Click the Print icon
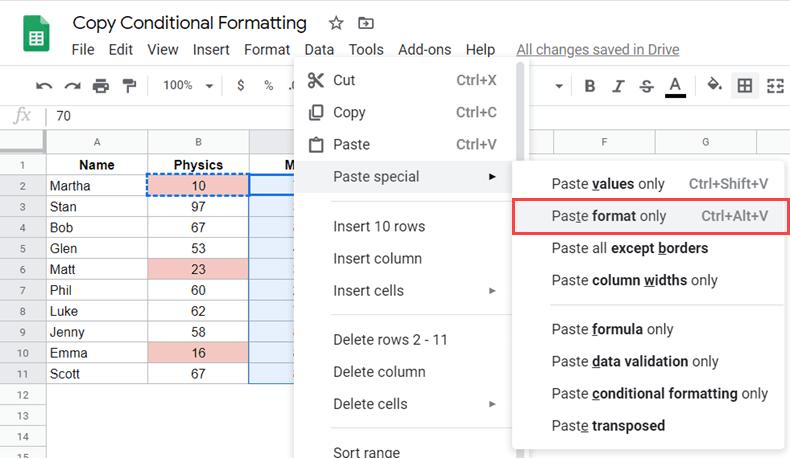 100,86
